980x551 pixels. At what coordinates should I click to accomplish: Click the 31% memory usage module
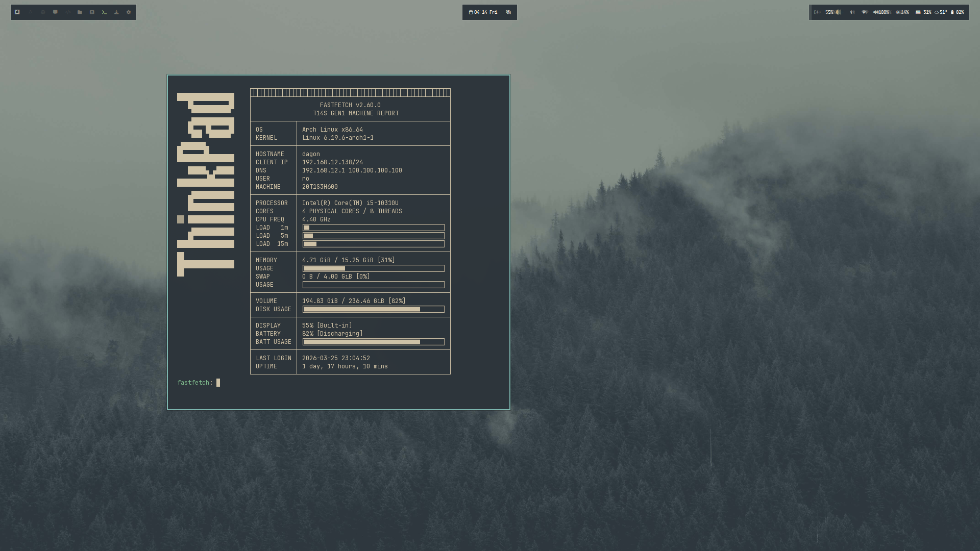923,12
